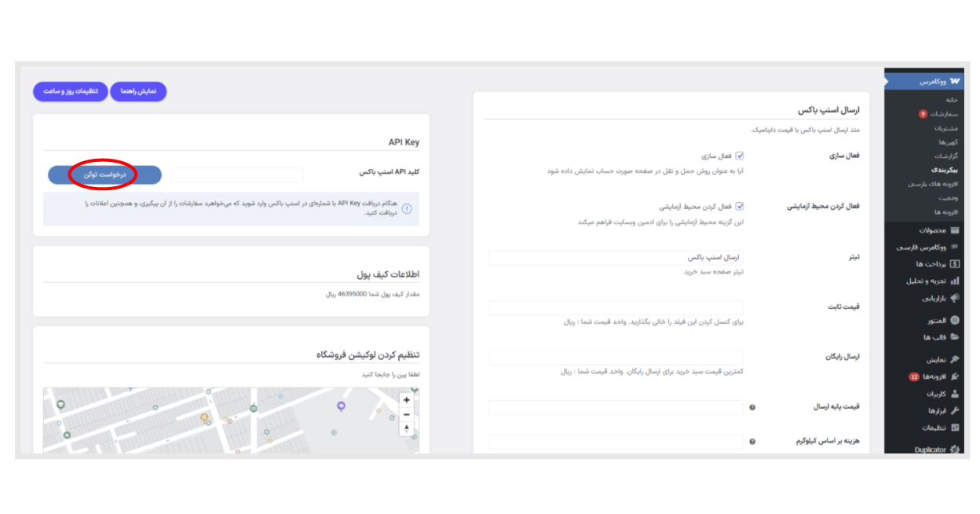The image size is (980, 514).
Task: Click the map zoom in plus button
Action: (406, 400)
